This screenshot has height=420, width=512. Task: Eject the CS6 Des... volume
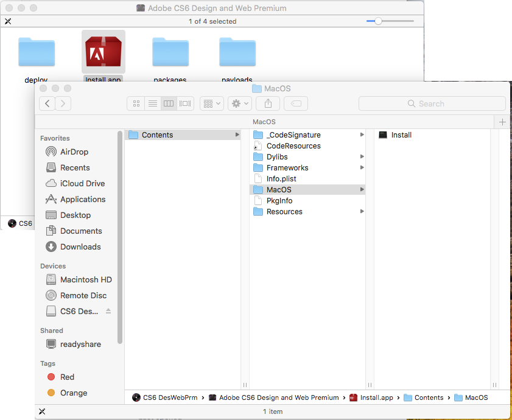tap(108, 311)
